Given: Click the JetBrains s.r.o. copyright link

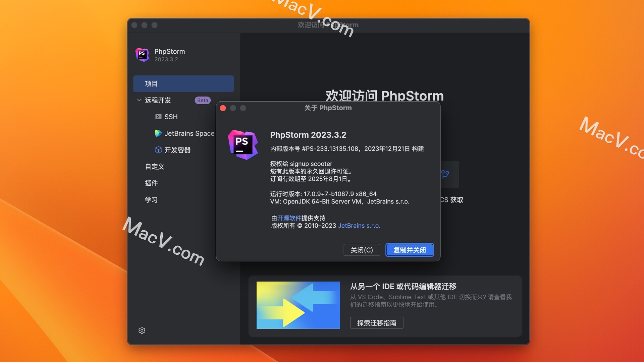Looking at the screenshot, I should 359,226.
